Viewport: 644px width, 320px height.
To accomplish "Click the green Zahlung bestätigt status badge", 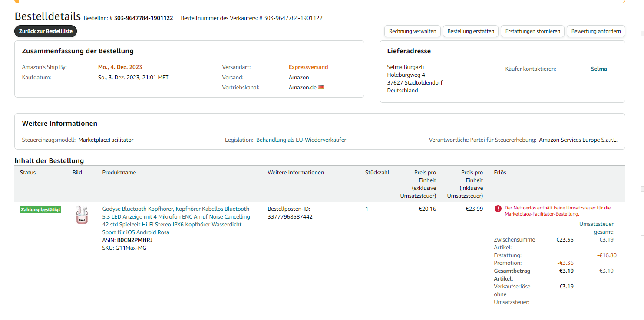I will [41, 210].
